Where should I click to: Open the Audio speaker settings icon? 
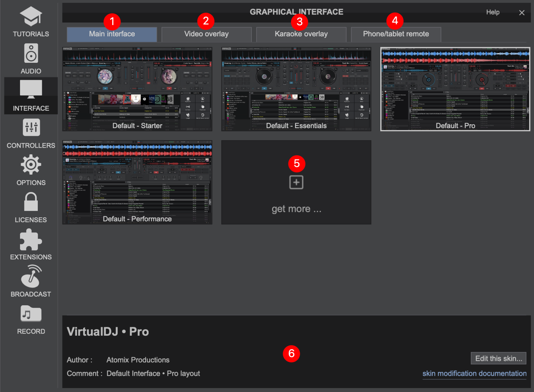[x=31, y=53]
